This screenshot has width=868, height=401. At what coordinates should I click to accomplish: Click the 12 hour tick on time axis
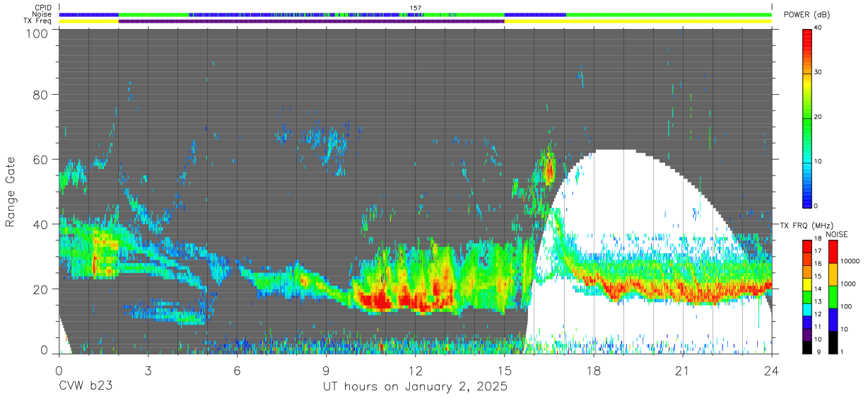[x=416, y=371]
